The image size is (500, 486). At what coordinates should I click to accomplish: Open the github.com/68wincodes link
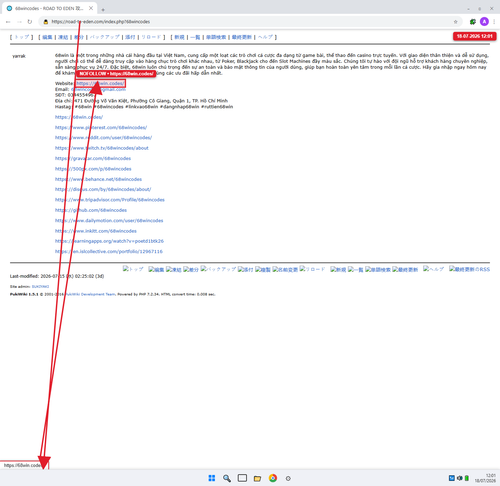coord(91,210)
